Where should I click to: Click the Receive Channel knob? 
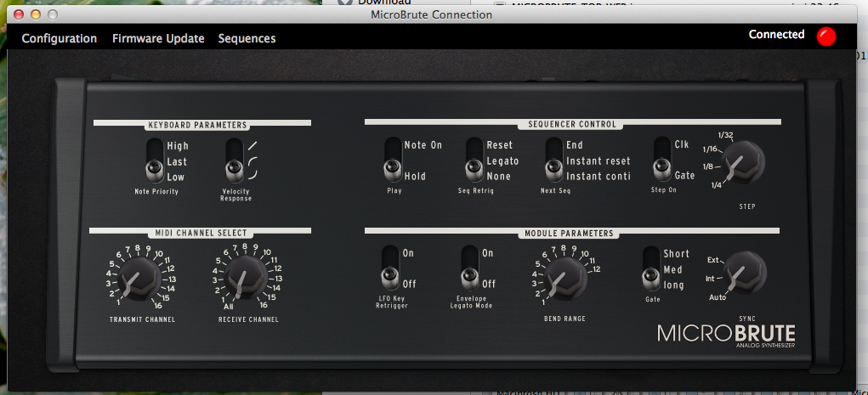244,279
